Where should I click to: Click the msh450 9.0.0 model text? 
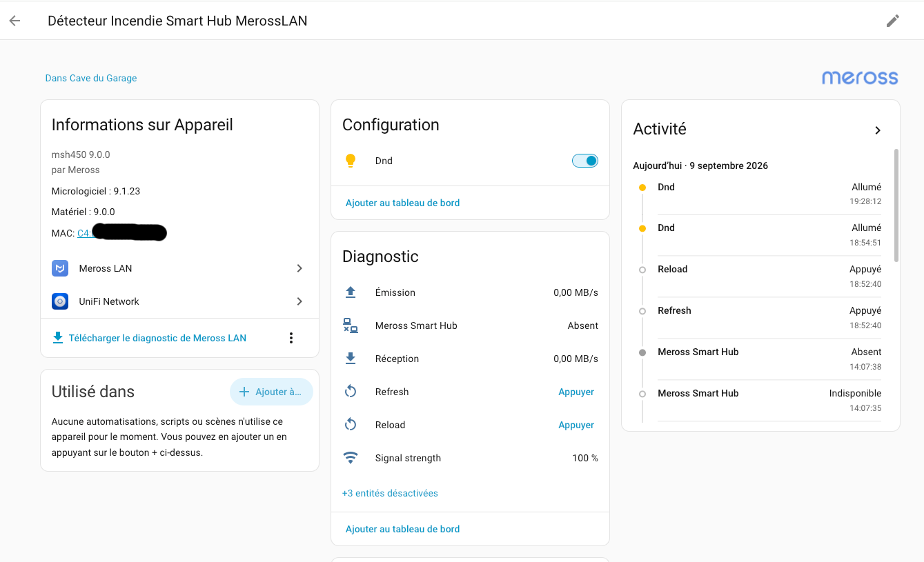[x=81, y=154]
